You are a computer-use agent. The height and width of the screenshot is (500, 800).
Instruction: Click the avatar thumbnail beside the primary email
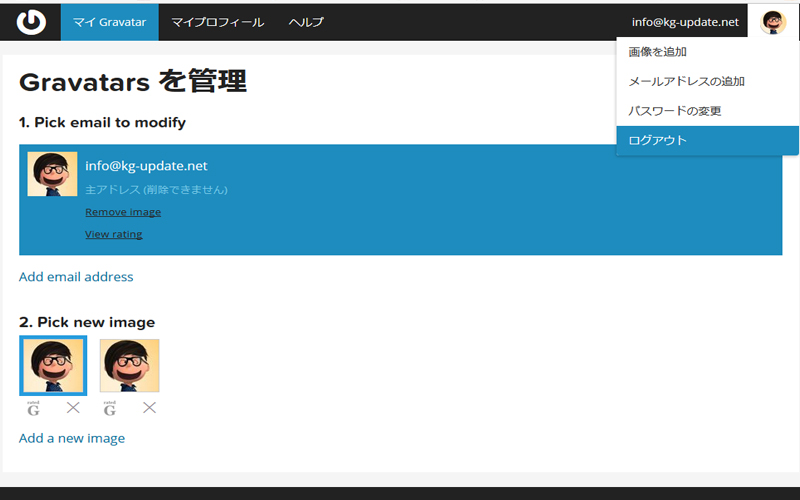click(x=52, y=173)
